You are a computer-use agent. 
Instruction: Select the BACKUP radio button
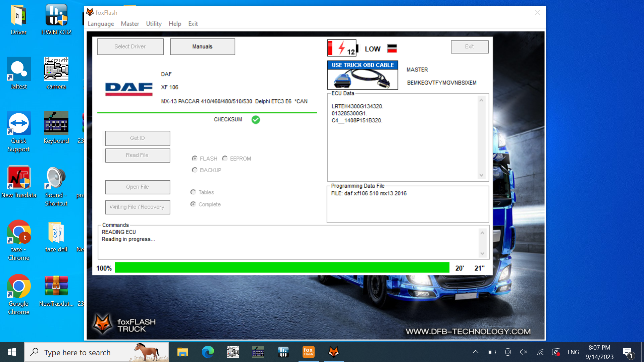[x=195, y=170]
